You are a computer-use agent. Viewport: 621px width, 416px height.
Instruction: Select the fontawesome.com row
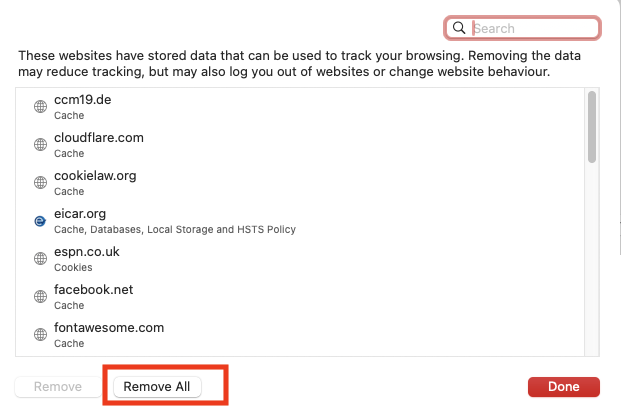[x=300, y=335]
